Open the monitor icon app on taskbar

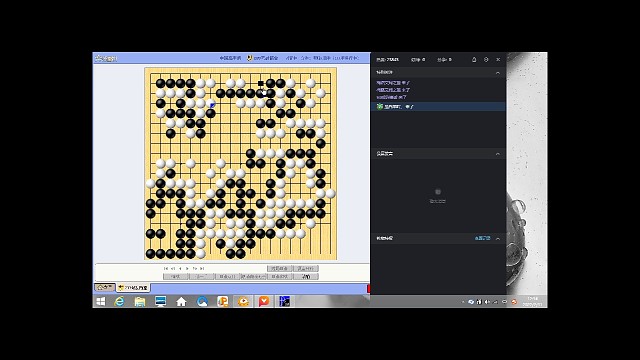click(161, 301)
